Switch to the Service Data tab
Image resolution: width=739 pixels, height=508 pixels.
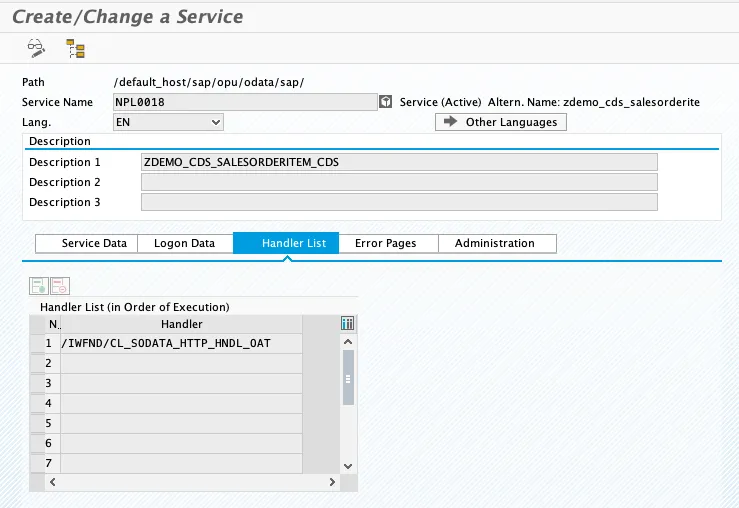94,243
